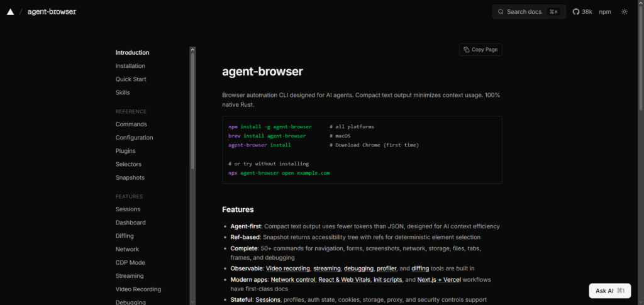Click the '# or try without installing' comment
Screen dimensions: 644x305
pyautogui.click(x=269, y=164)
